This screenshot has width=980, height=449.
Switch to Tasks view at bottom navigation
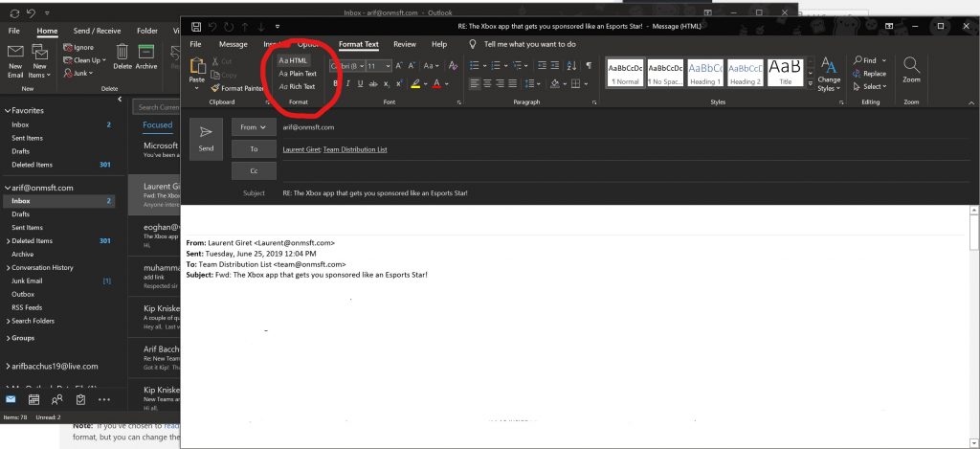tap(80, 399)
